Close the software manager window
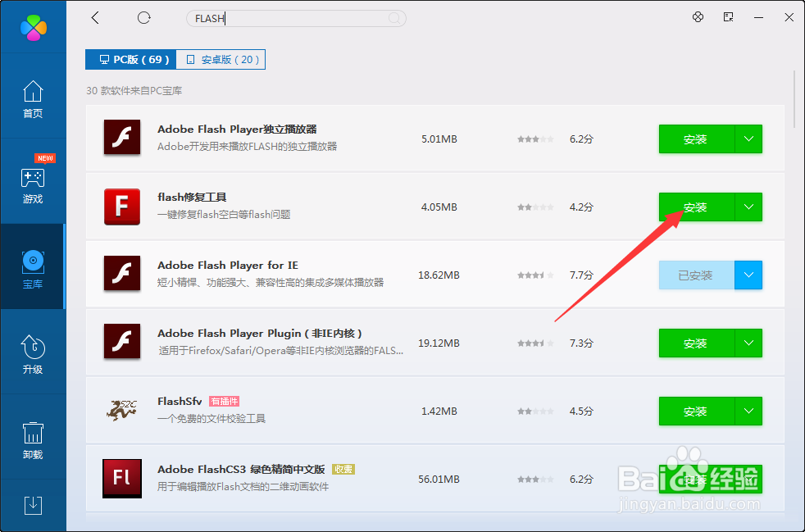Image resolution: width=805 pixels, height=532 pixels. point(789,17)
